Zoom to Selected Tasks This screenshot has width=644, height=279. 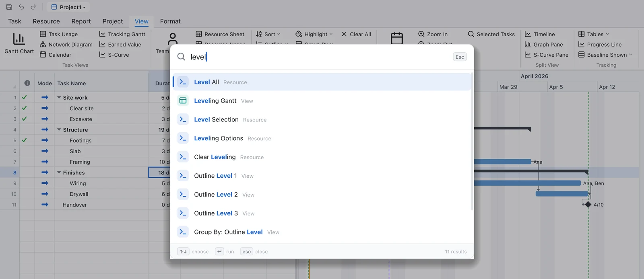coord(491,34)
